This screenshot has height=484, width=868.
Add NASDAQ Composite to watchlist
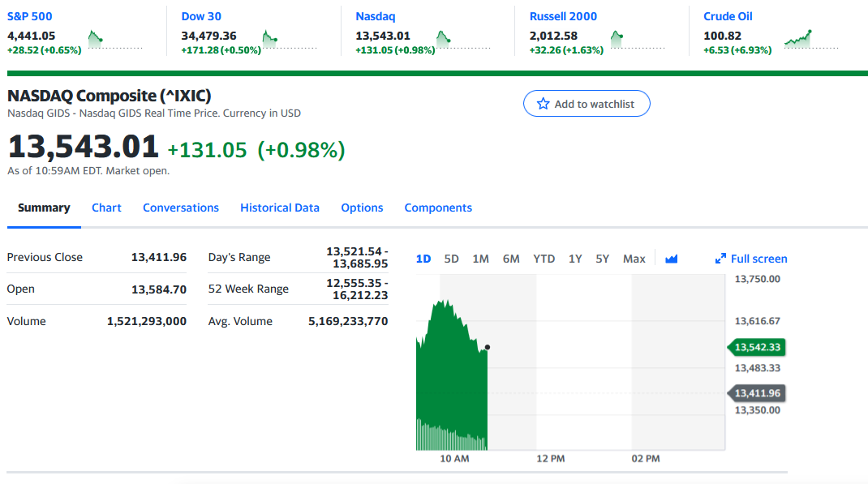click(587, 104)
